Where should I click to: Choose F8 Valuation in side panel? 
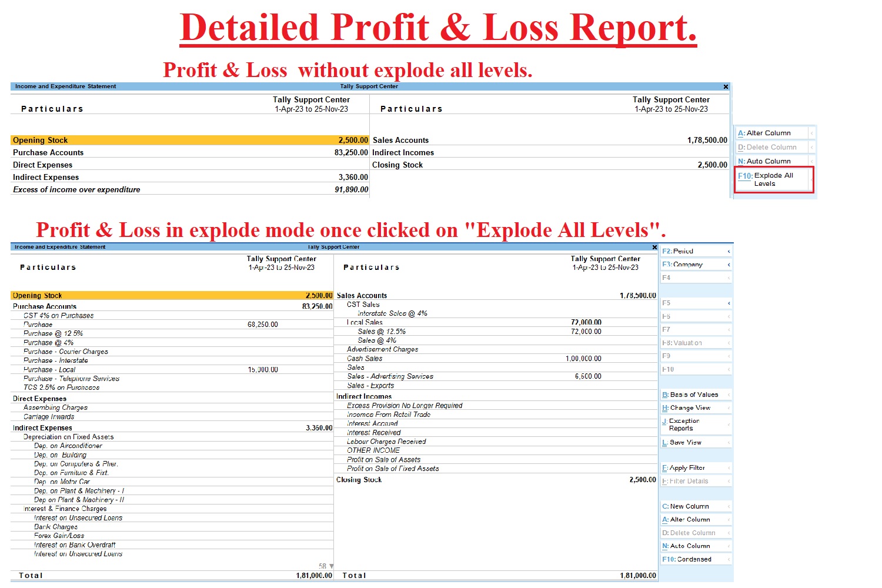tap(682, 343)
